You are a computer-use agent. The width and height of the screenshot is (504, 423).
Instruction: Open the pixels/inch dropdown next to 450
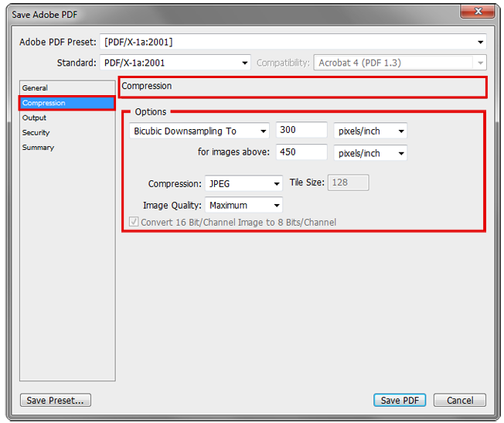click(x=370, y=153)
